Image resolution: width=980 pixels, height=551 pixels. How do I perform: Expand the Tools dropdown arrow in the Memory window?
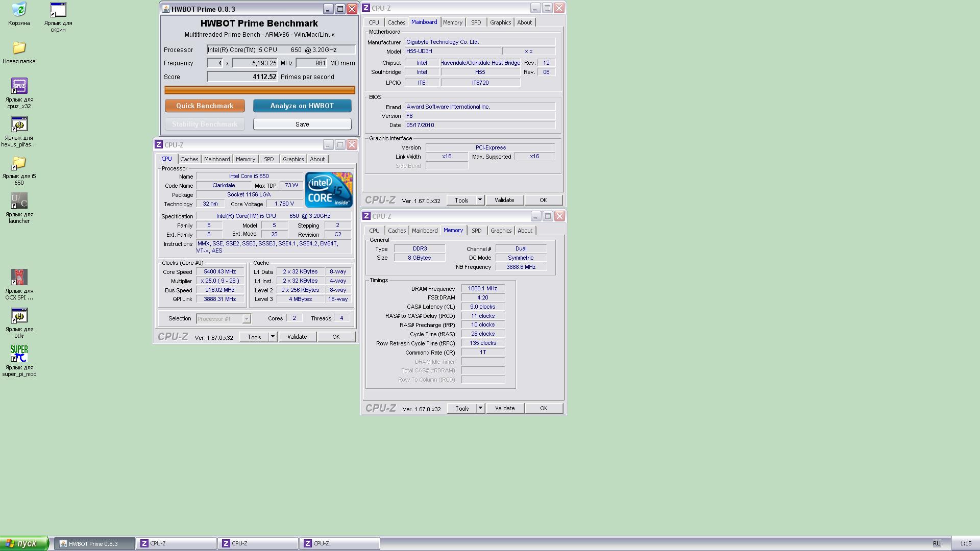click(x=480, y=408)
